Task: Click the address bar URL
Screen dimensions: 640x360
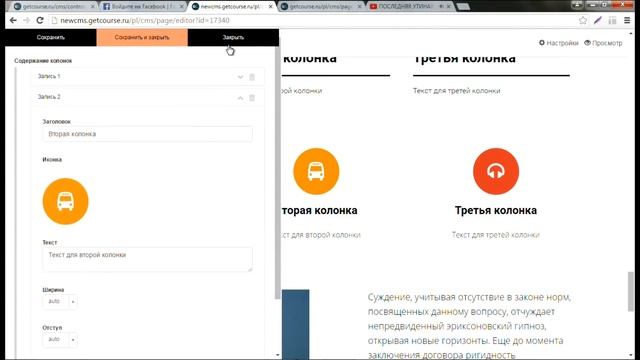Action: [x=145, y=20]
